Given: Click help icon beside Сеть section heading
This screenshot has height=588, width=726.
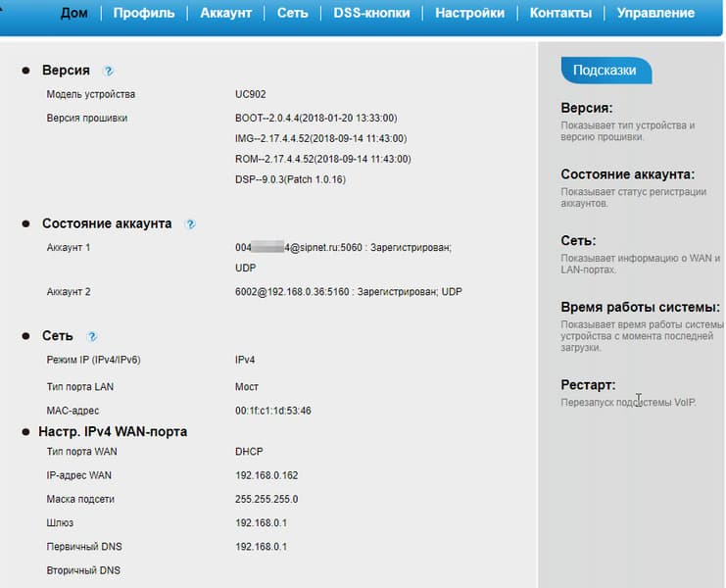Looking at the screenshot, I should coord(92,336).
